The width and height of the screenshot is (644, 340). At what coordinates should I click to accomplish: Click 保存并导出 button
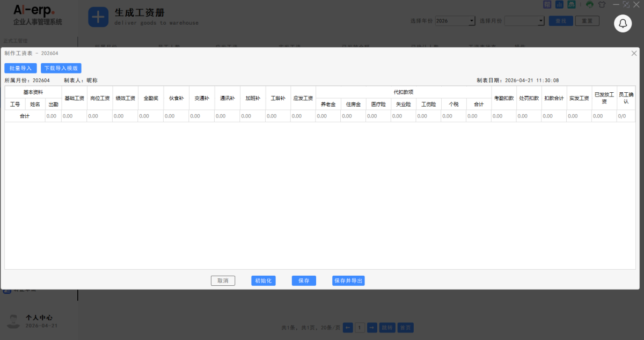[348, 280]
